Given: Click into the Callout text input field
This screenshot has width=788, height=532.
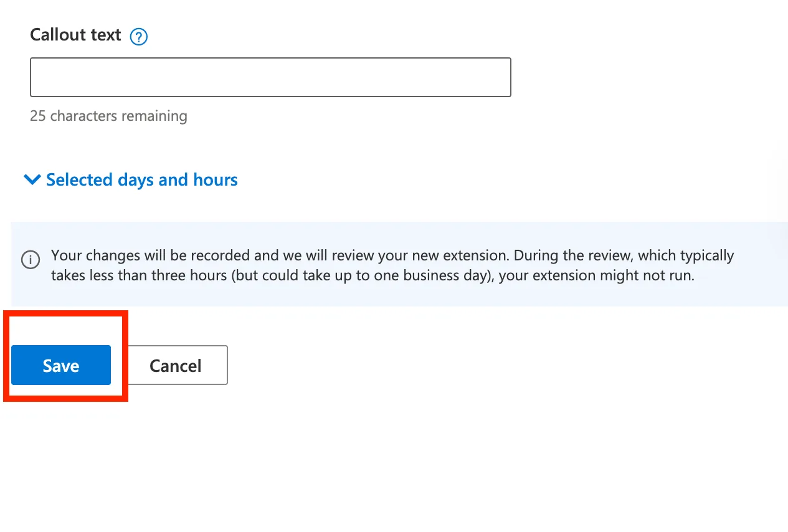Looking at the screenshot, I should click(270, 77).
